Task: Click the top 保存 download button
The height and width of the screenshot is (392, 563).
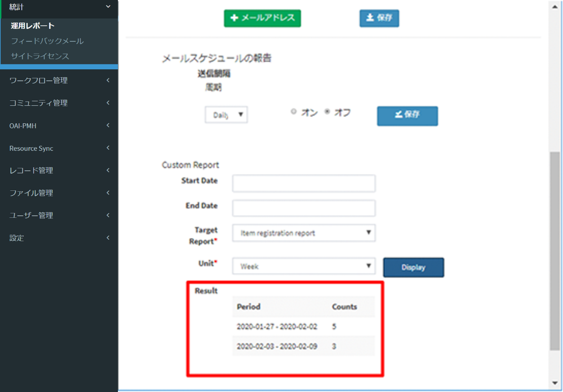Action: click(379, 18)
